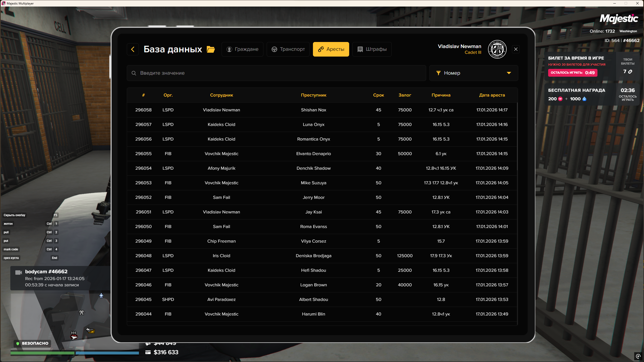The height and width of the screenshot is (362, 644).
Task: Open the Транспорт tab
Action: [288, 49]
